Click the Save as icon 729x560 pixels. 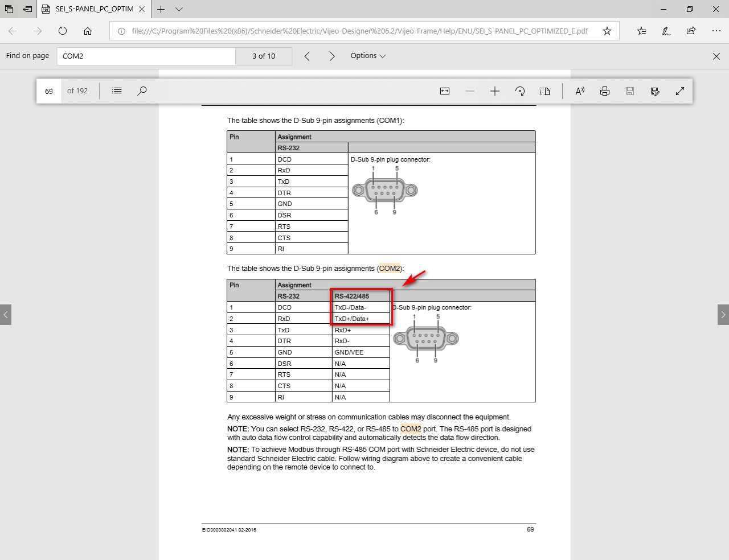click(655, 91)
